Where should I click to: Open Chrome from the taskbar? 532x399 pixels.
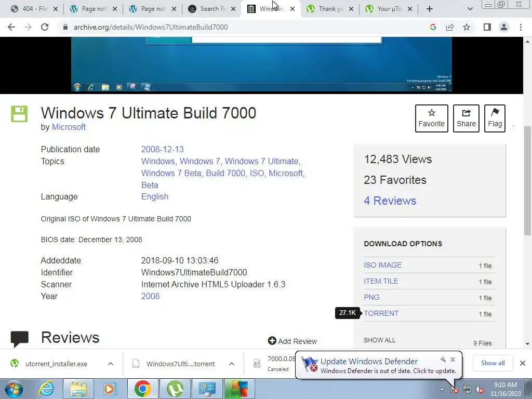pos(142,389)
